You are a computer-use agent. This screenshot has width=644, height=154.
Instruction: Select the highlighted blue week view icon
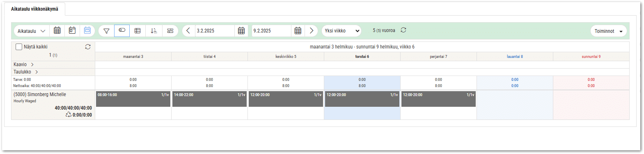click(x=87, y=31)
